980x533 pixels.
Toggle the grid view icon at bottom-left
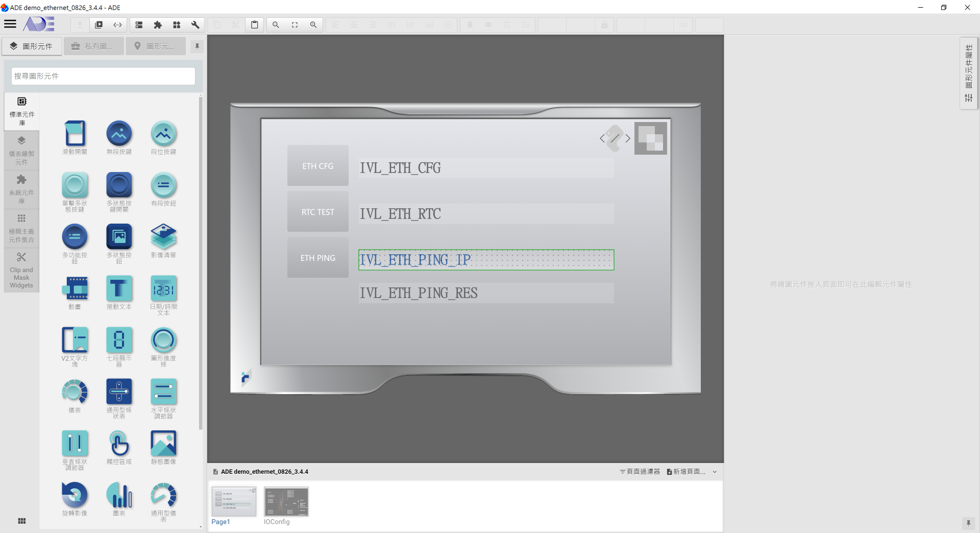[21, 521]
